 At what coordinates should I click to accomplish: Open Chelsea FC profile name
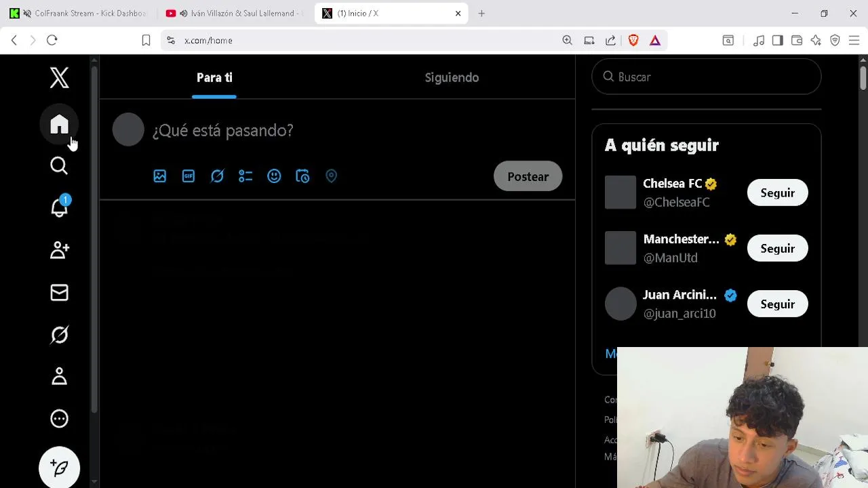(x=672, y=184)
